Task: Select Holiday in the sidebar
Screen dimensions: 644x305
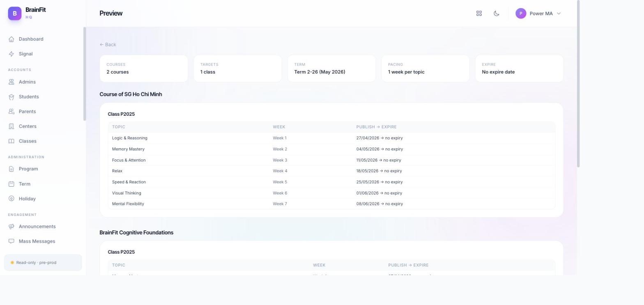Action: (43, 199)
